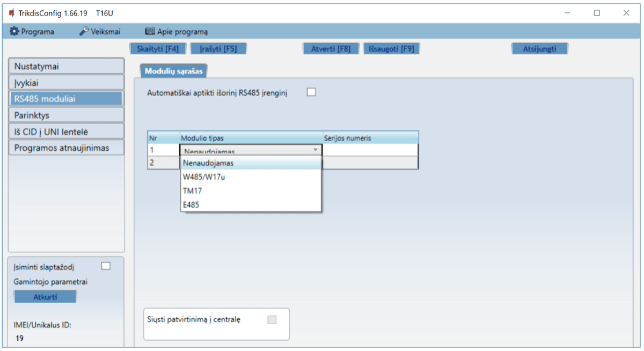Screen dimensions: 644x351
Task: Open the Programa gear menu
Action: [x=32, y=32]
